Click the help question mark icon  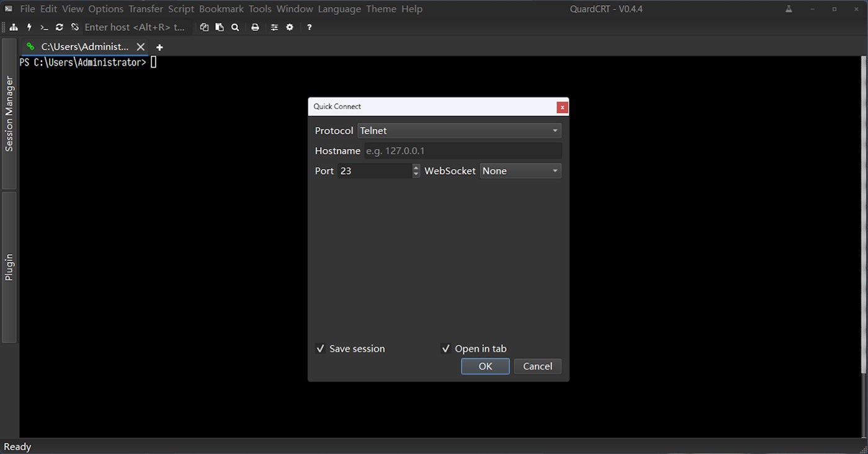[308, 27]
